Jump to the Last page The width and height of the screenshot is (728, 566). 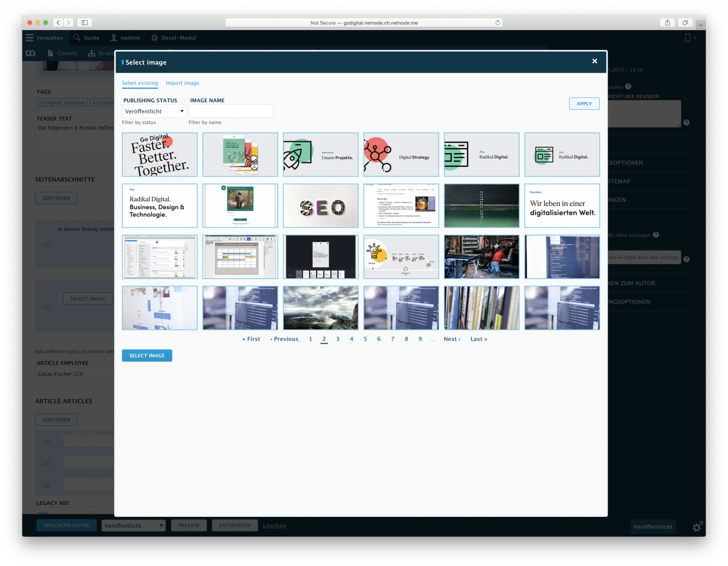click(x=479, y=339)
